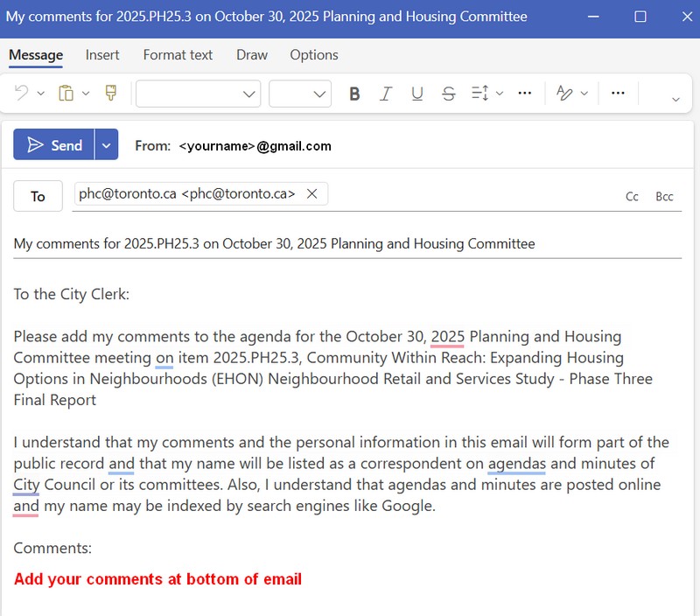Image resolution: width=700 pixels, height=616 pixels.
Task: Remove phc@toronto.ca recipient with the X
Action: coord(311,194)
